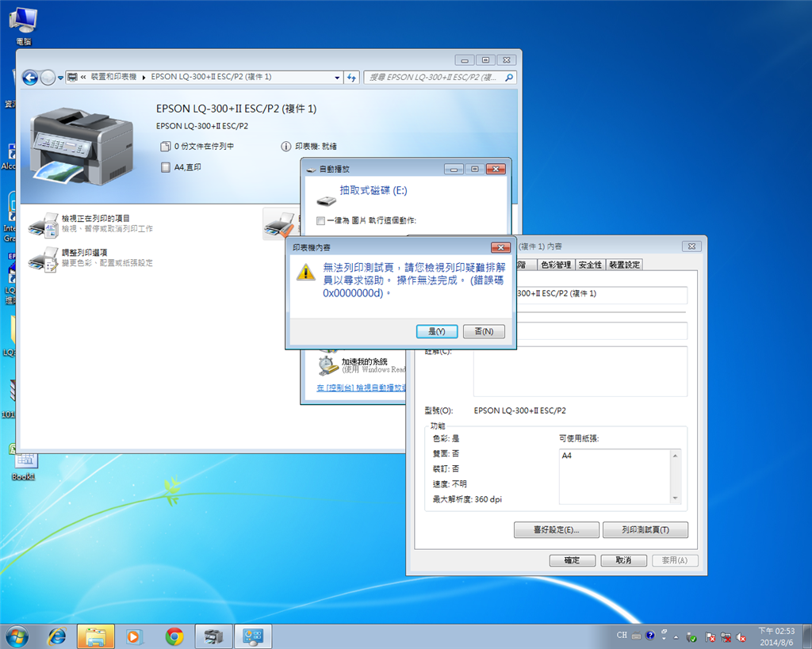
Task: Click the printer taskbar button
Action: (x=213, y=636)
